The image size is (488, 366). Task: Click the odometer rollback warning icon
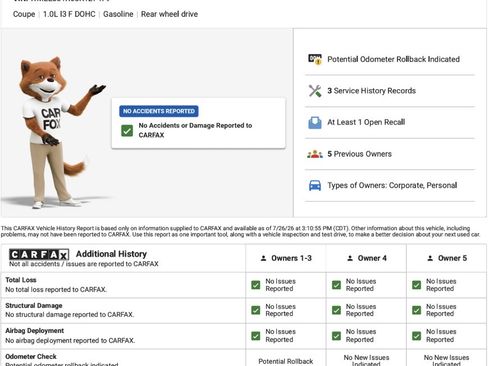(315, 59)
